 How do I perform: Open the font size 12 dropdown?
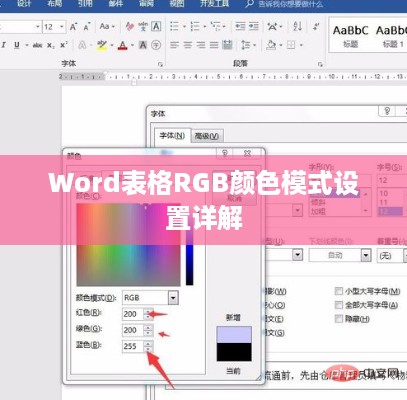62,27
